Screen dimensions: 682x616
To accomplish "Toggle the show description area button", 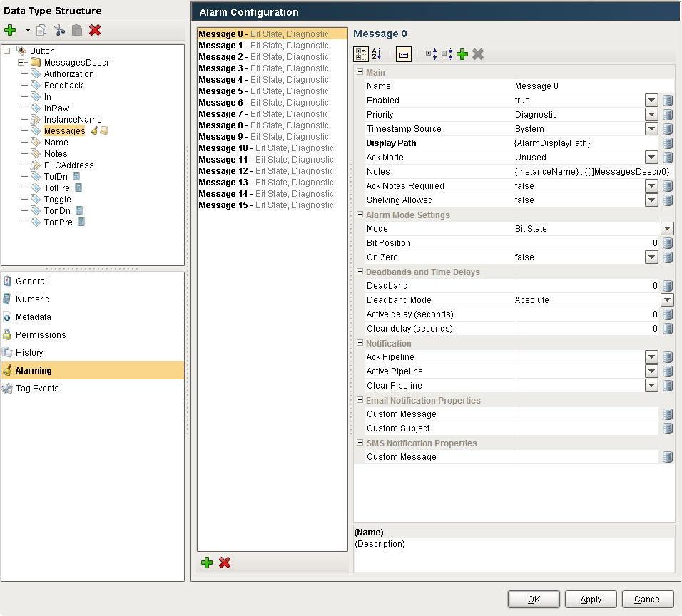I will (x=404, y=54).
